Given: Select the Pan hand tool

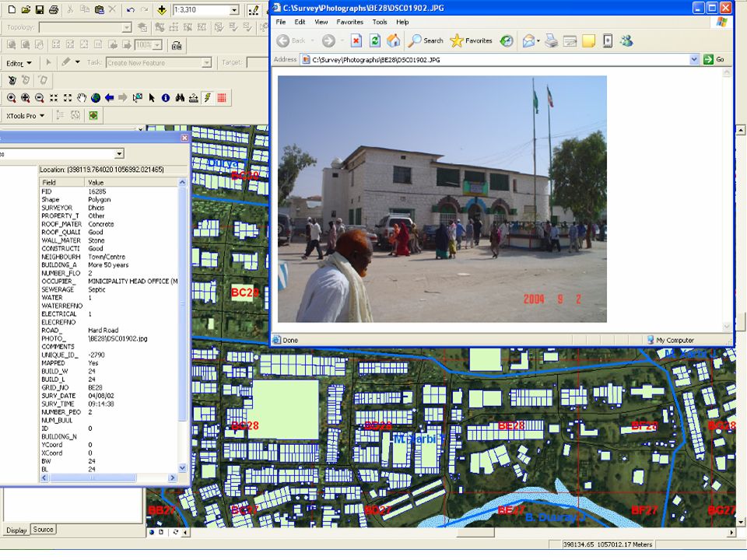Looking at the screenshot, I should 82,98.
